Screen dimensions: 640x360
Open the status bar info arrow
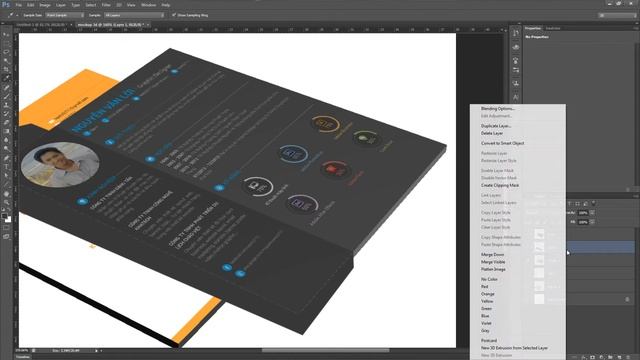pyautogui.click(x=97, y=351)
